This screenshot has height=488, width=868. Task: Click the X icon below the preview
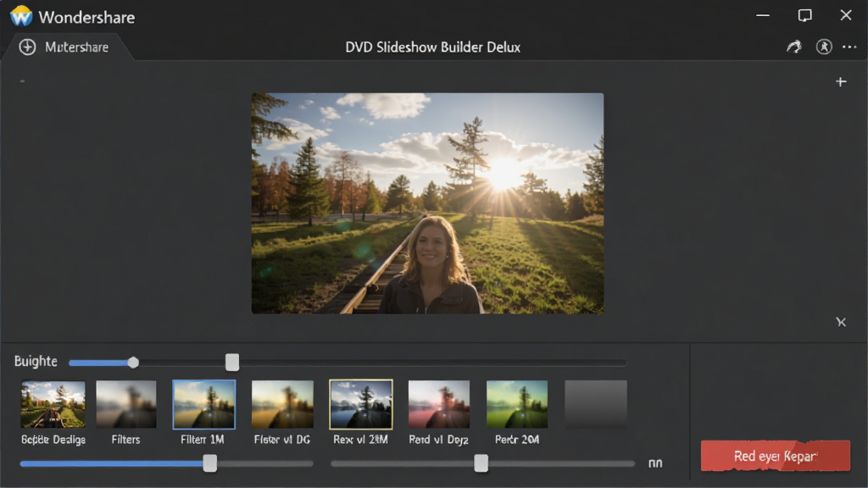(x=841, y=322)
